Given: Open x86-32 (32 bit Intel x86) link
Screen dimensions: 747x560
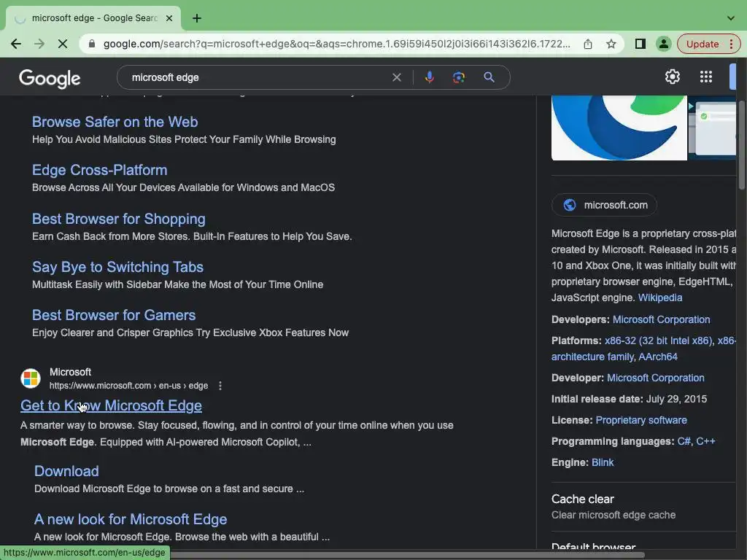Looking at the screenshot, I should 659,341.
